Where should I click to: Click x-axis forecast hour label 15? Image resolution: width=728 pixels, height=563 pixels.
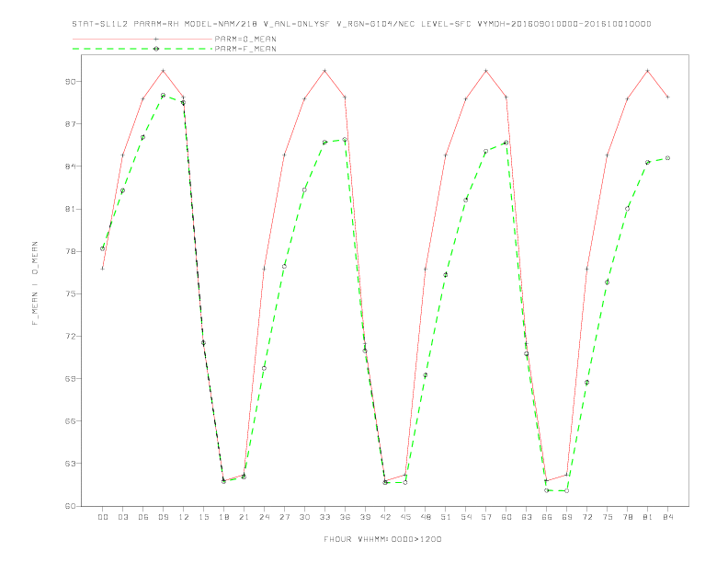pyautogui.click(x=203, y=517)
